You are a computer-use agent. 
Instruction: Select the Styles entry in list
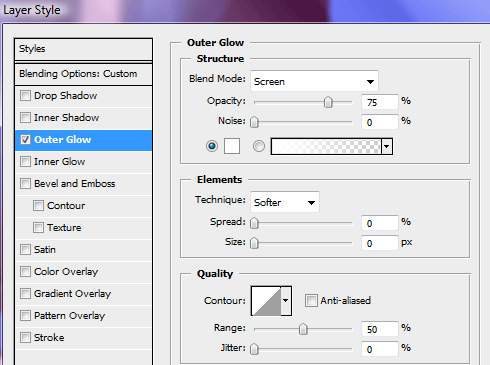click(83, 49)
